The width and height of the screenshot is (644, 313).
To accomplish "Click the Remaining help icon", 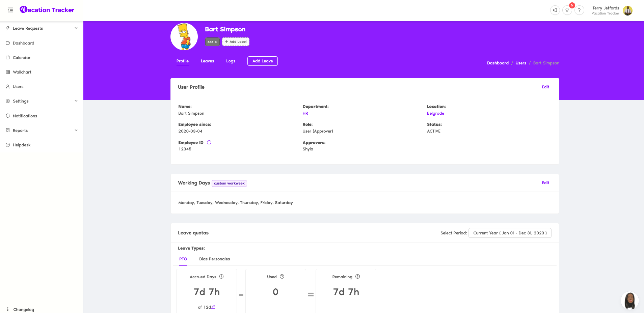I will [x=358, y=277].
